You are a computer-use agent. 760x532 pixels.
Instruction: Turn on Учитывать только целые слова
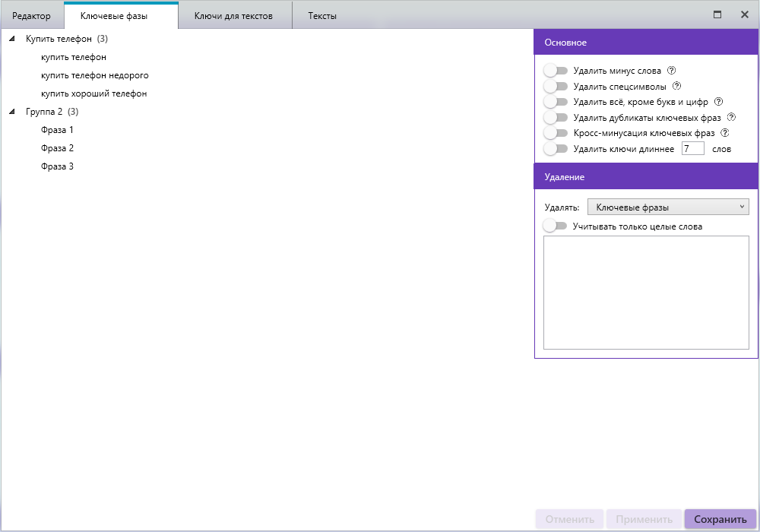(556, 226)
